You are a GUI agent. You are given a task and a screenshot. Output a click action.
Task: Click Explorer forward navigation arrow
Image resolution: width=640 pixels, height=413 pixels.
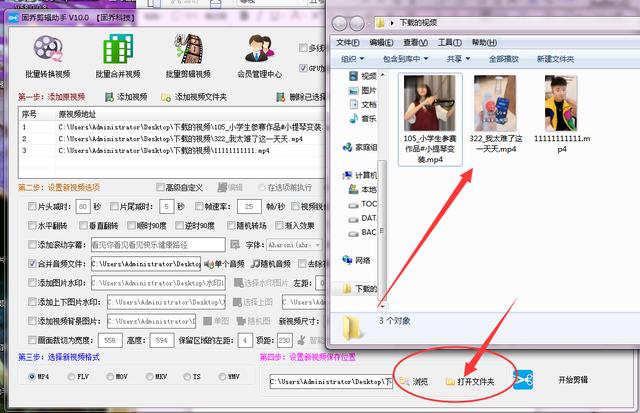[357, 24]
